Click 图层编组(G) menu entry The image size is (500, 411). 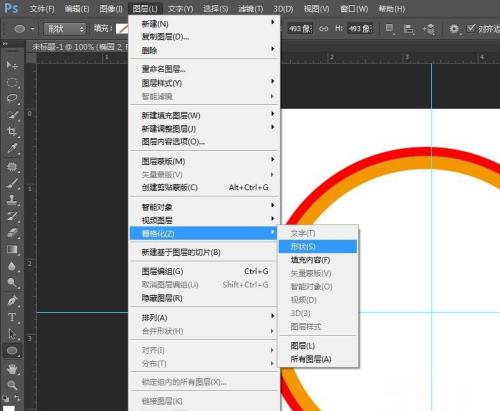pos(204,271)
